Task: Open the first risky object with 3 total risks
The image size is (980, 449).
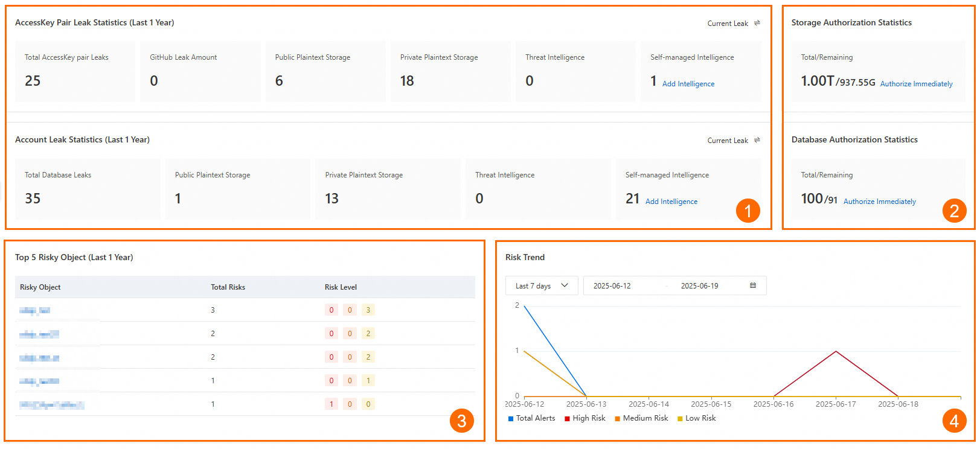Action: tap(34, 310)
